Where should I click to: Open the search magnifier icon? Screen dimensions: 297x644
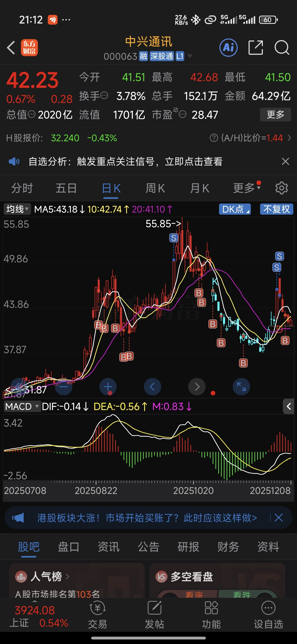pos(282,47)
